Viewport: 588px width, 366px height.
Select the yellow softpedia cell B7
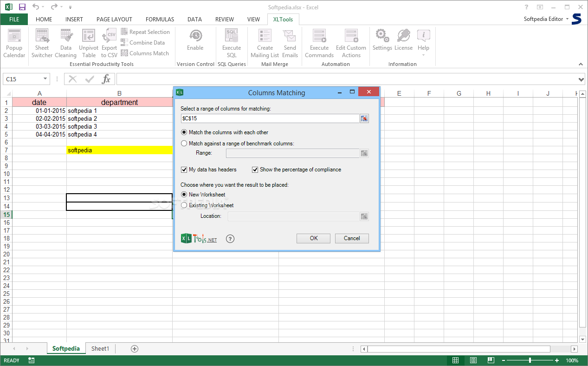119,150
